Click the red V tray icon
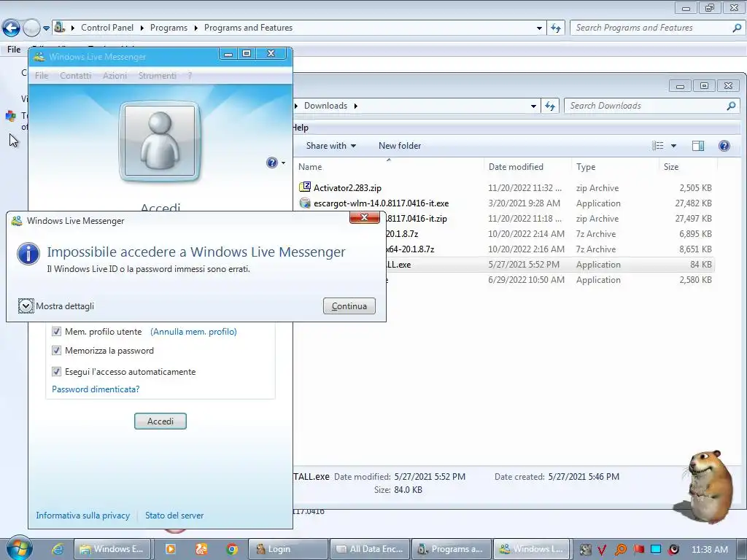Screen dimensions: 747x560 [x=602, y=550]
